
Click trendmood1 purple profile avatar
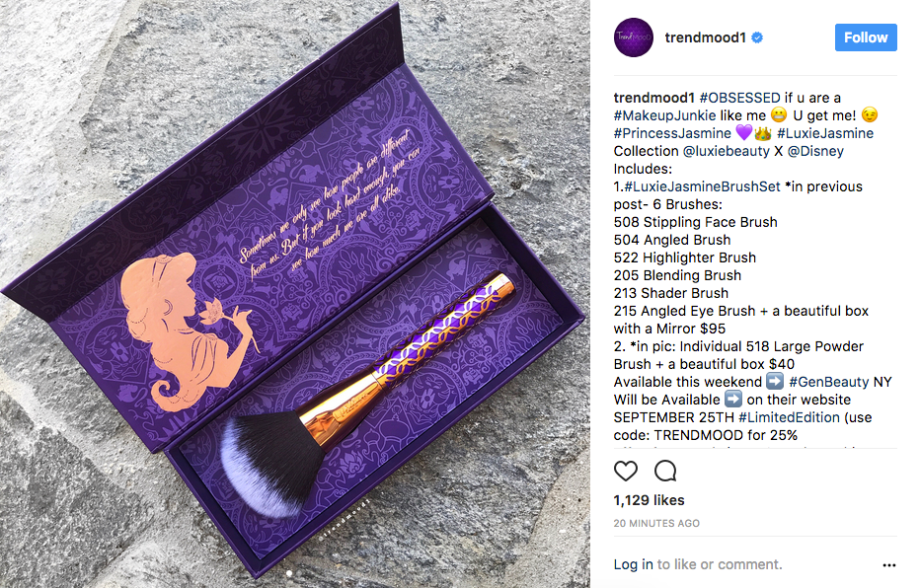click(x=634, y=37)
